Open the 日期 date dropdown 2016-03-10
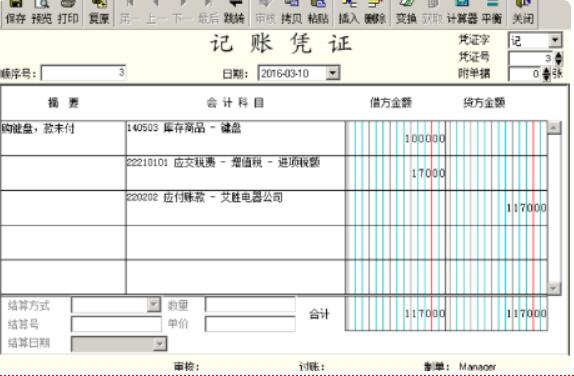The width and height of the screenshot is (574, 376). [x=332, y=73]
